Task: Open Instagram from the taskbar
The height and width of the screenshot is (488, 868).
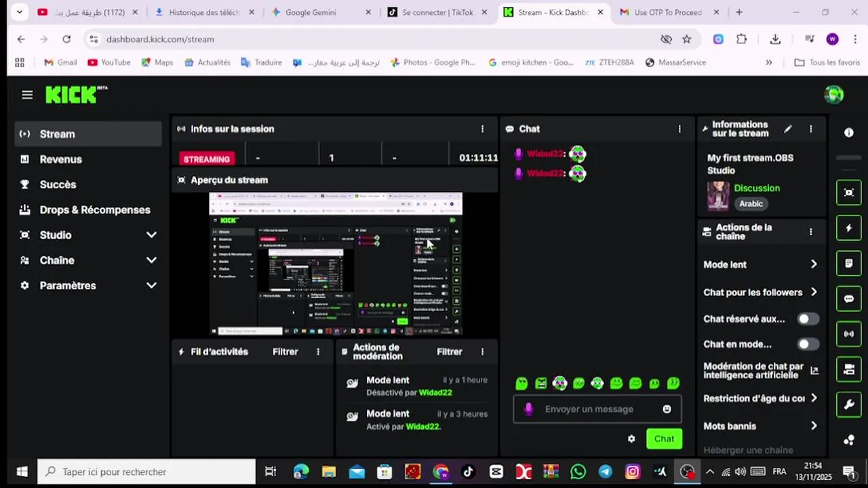Action: (x=632, y=472)
